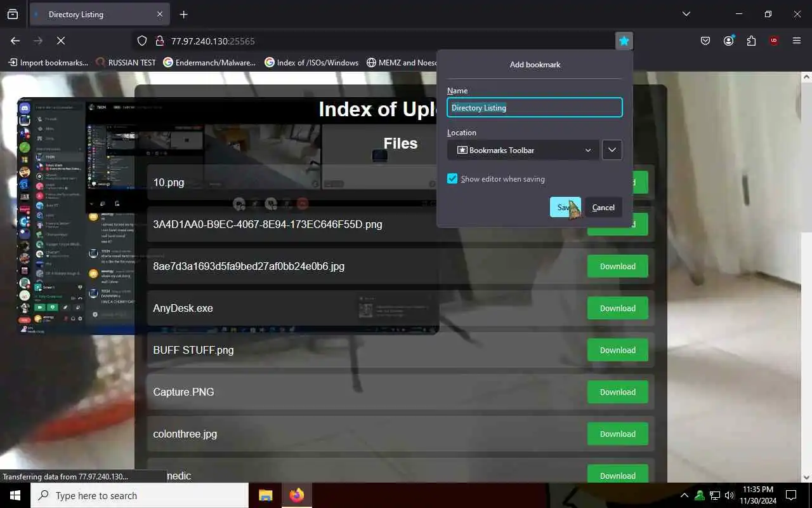Expand the folder tree chevron button
Image resolution: width=812 pixels, height=508 pixels.
click(x=612, y=150)
